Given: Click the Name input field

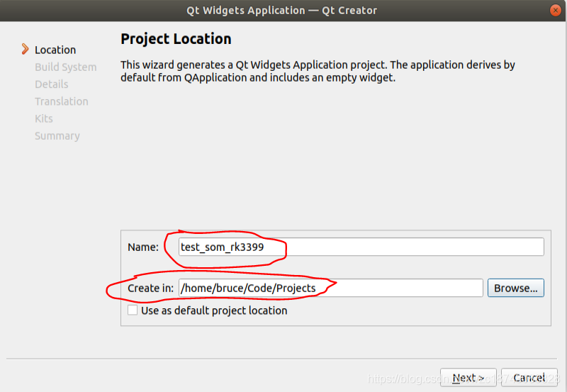Looking at the screenshot, I should (361, 247).
